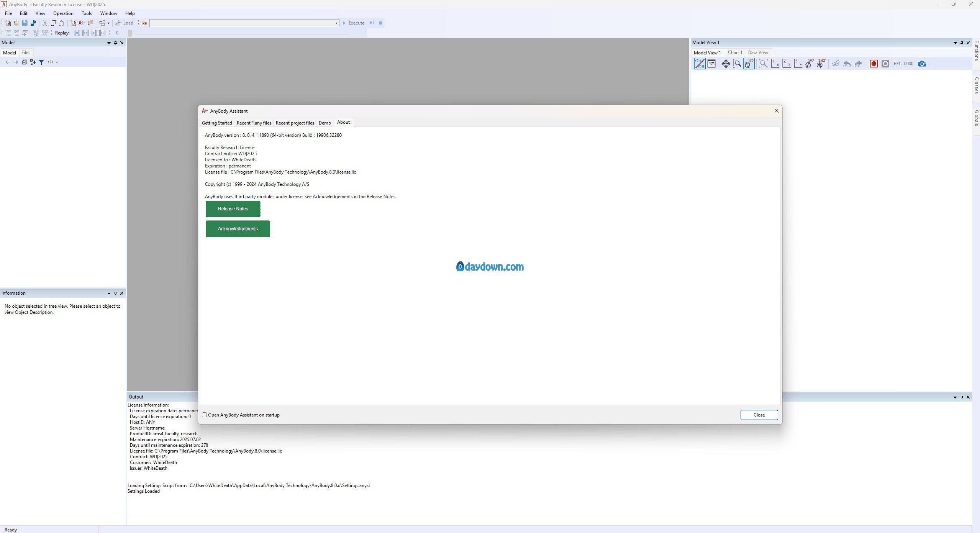Toggle the 3D rotate tool
Viewport: 980px width, 533px height.
[x=749, y=64]
